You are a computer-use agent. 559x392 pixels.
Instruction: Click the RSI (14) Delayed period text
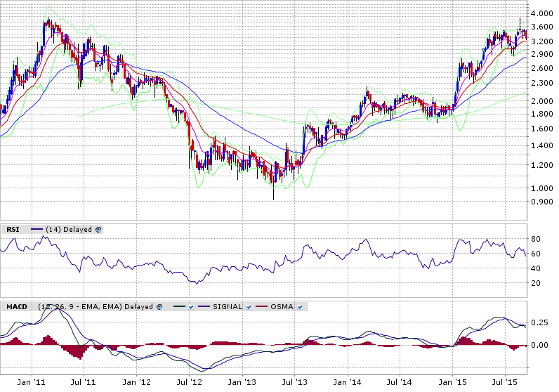pos(69,230)
